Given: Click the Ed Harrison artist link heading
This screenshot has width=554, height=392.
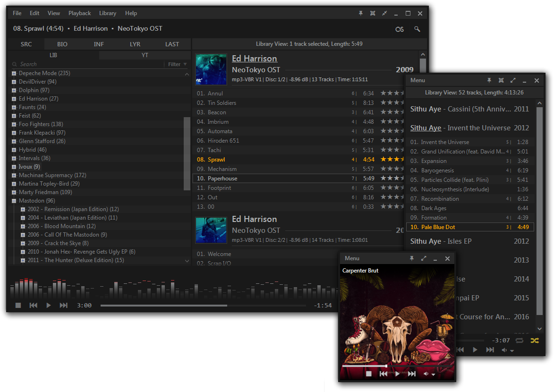Looking at the screenshot, I should (254, 59).
